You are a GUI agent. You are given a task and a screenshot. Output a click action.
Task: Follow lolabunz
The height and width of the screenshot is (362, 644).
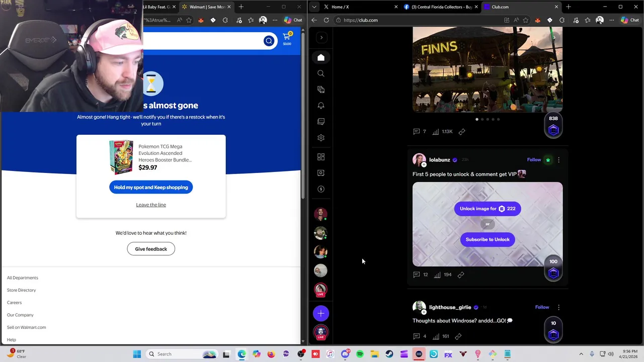[x=534, y=160]
